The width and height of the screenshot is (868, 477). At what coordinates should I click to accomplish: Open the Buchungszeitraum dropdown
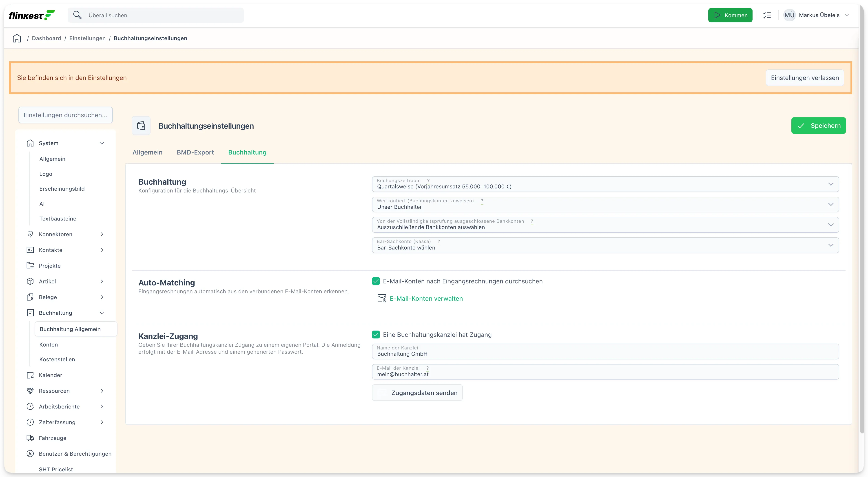pos(605,184)
